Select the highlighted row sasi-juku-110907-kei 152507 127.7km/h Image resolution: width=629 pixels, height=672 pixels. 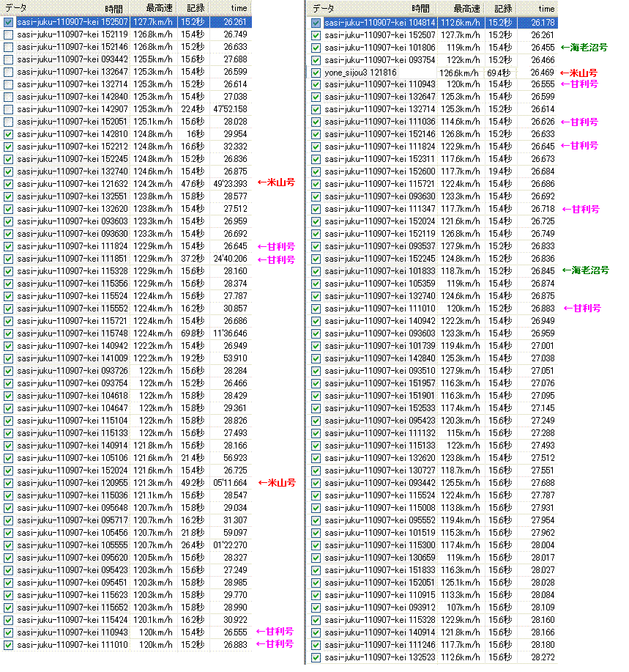(x=127, y=22)
